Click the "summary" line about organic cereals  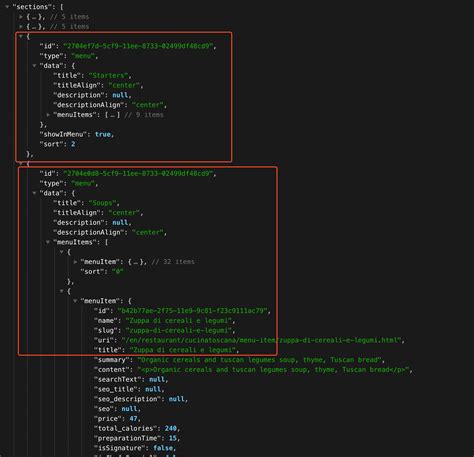(x=239, y=360)
